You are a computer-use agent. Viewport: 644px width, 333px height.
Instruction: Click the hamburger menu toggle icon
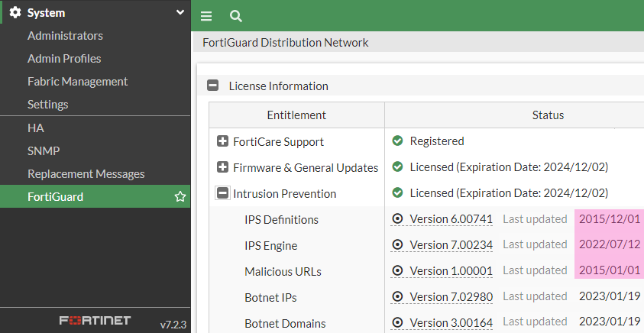[206, 16]
